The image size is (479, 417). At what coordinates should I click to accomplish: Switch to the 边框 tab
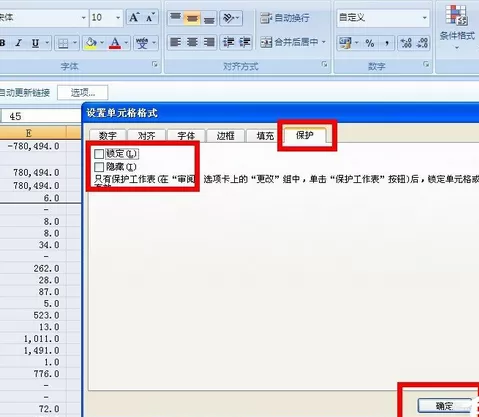pos(226,135)
